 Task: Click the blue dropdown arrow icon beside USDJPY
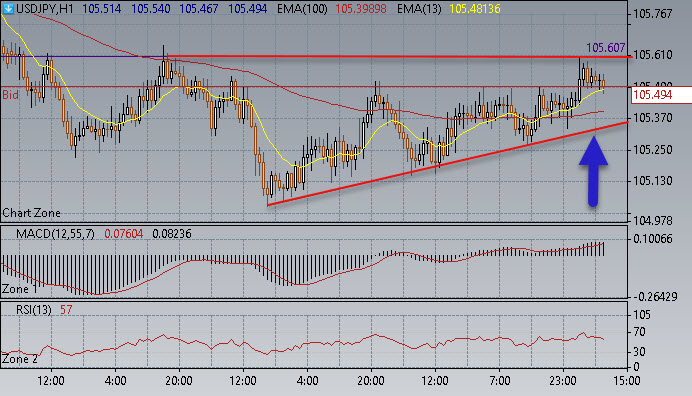(x=8, y=8)
